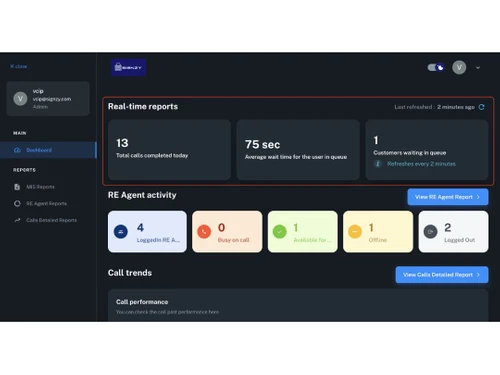The width and height of the screenshot is (500, 375).
Task: Toggle the dark mode switch
Action: [x=436, y=68]
